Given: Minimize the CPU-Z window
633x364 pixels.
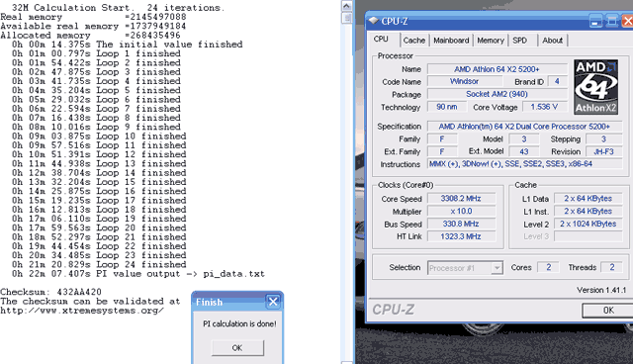Looking at the screenshot, I should click(595, 22).
